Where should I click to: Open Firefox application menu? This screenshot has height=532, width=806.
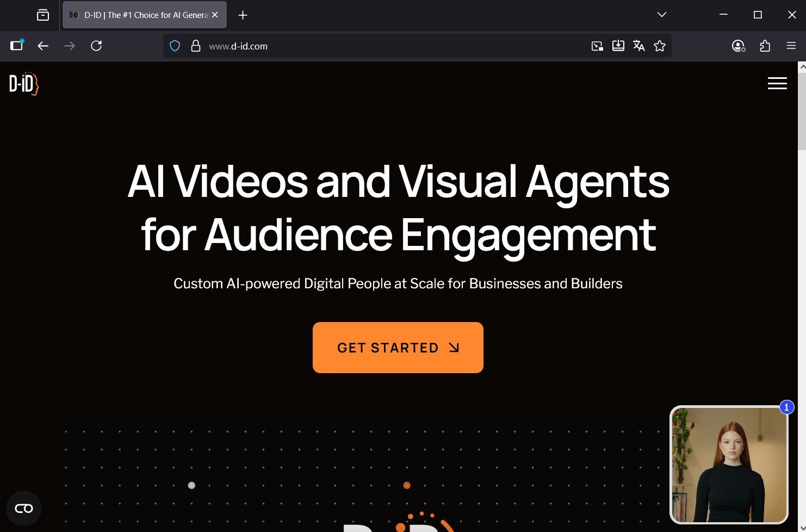[791, 46]
